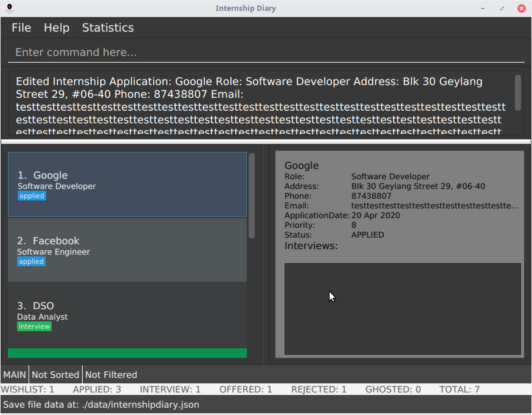Click 'TOTAL: 7' in statistics bar
This screenshot has height=415, width=532.
click(460, 389)
